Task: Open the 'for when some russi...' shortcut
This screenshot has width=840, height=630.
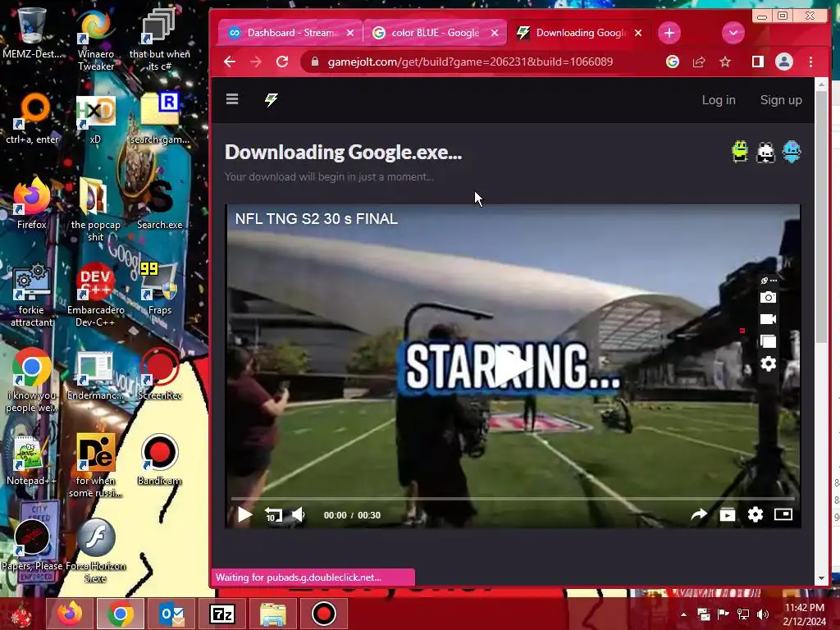Action: [x=95, y=466]
